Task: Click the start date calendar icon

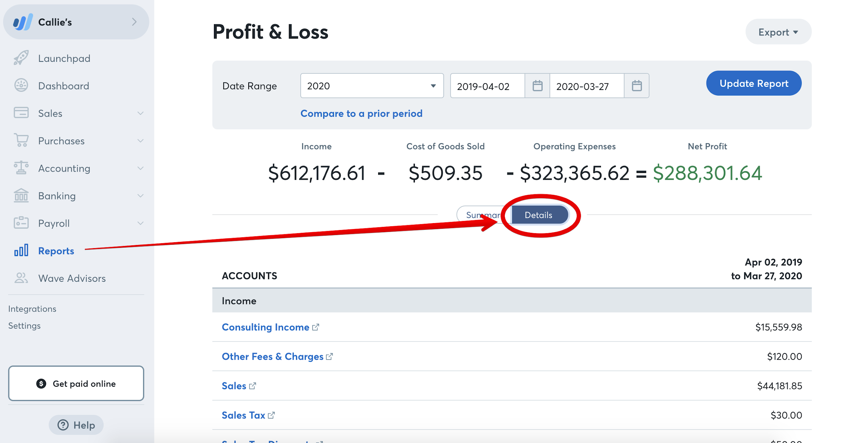Action: click(x=536, y=85)
